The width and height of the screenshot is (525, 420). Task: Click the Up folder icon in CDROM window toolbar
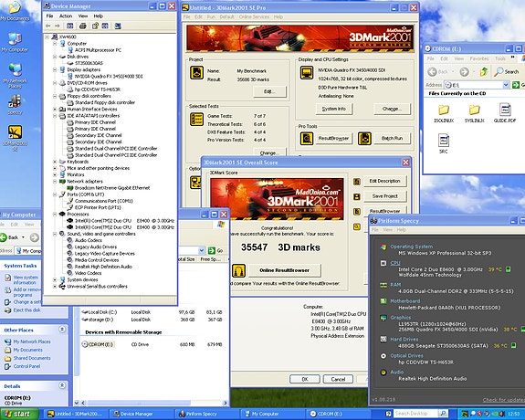tap(483, 71)
